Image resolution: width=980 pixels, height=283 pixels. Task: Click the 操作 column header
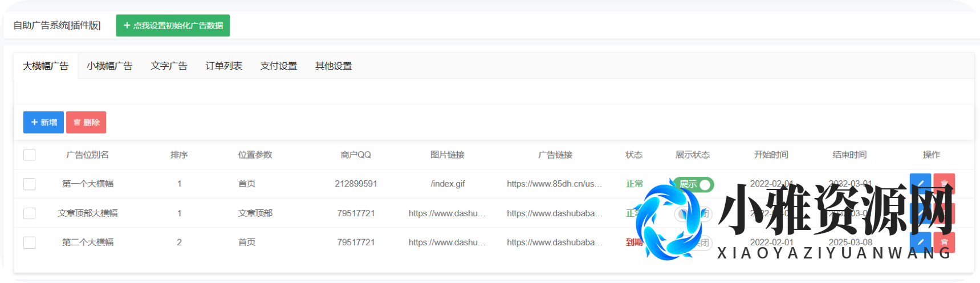pyautogui.click(x=932, y=155)
